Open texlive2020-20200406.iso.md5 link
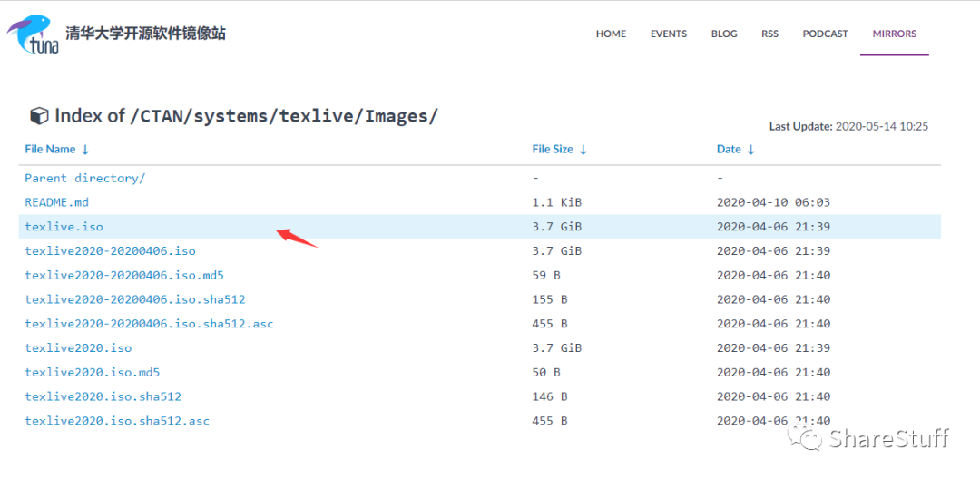This screenshot has width=980, height=479. tap(124, 276)
